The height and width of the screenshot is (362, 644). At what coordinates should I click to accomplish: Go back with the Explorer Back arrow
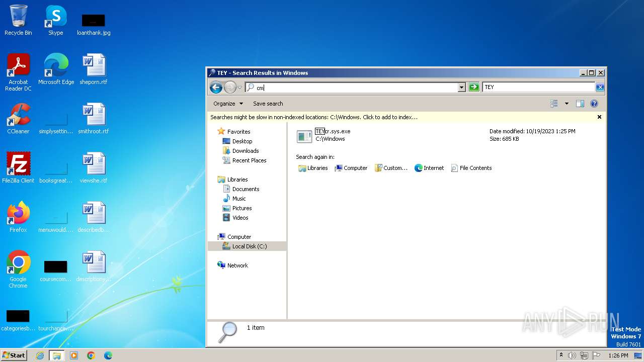click(x=216, y=87)
